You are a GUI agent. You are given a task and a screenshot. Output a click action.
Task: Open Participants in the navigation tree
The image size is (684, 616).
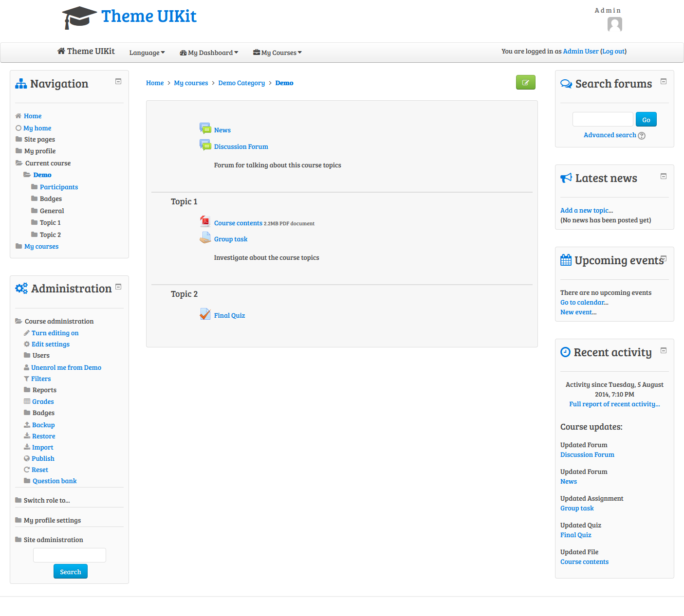[x=59, y=187]
